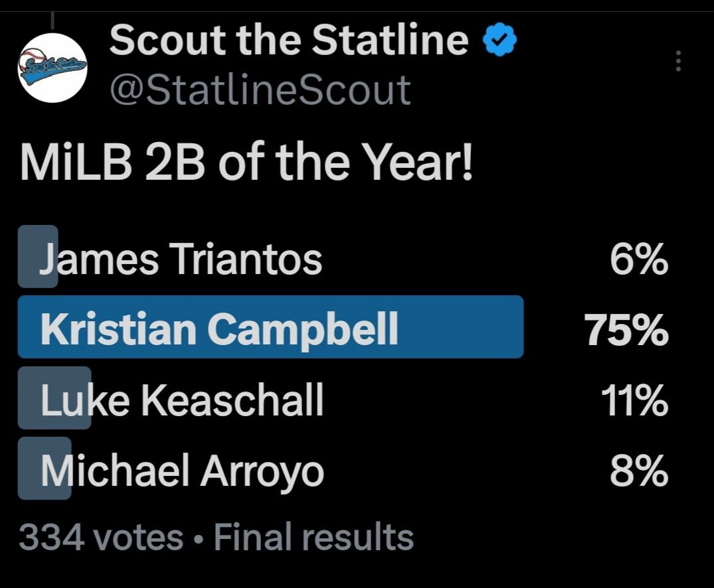Click the baseball logo in the profile picture
The height and width of the screenshot is (588, 714).
pyautogui.click(x=41, y=63)
